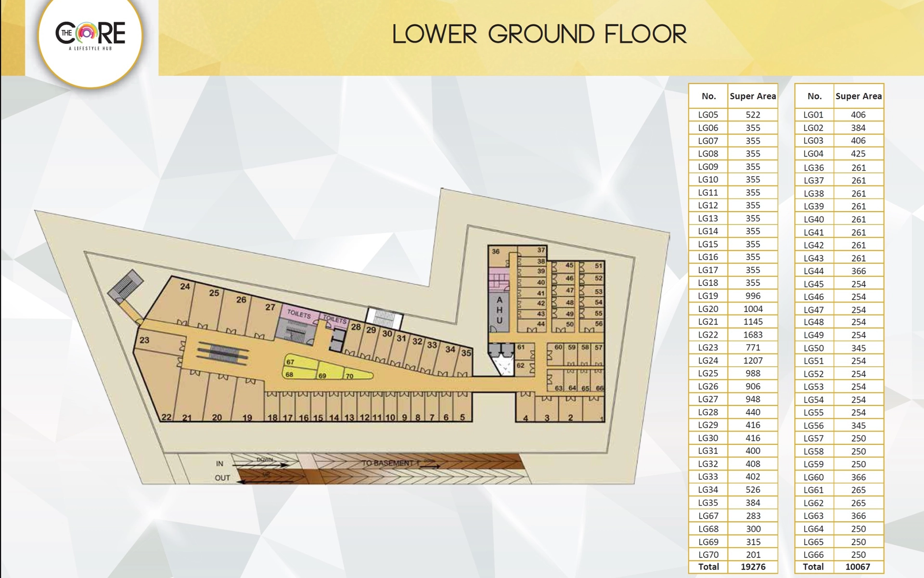Click the grey AHU block
924x578 pixels.
(x=500, y=310)
